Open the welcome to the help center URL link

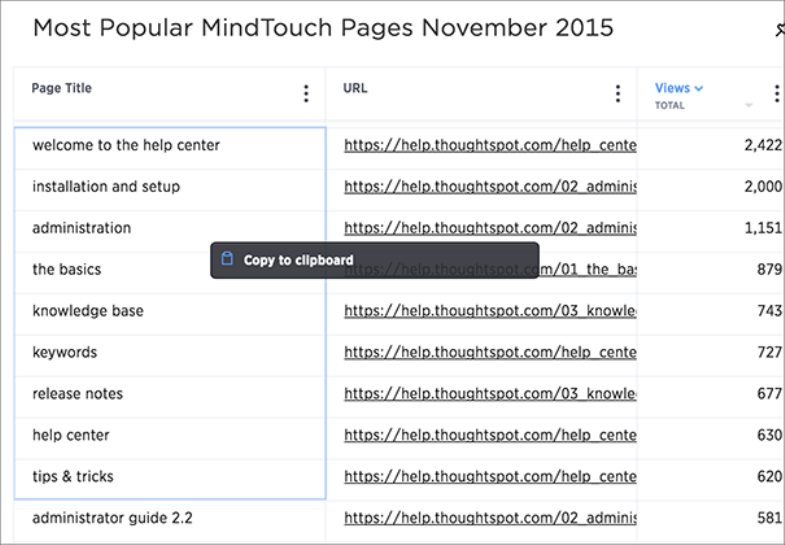(x=490, y=145)
